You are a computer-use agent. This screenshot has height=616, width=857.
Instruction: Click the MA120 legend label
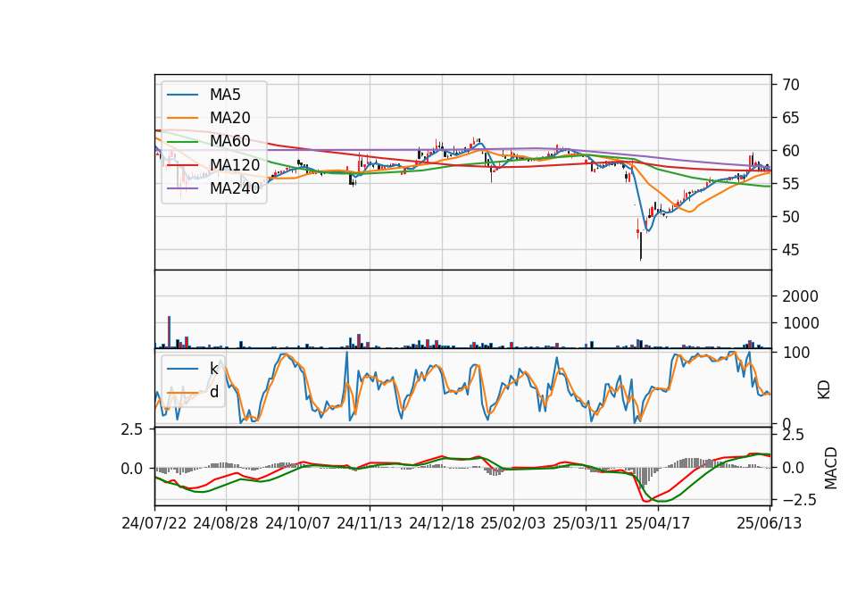[x=235, y=165]
